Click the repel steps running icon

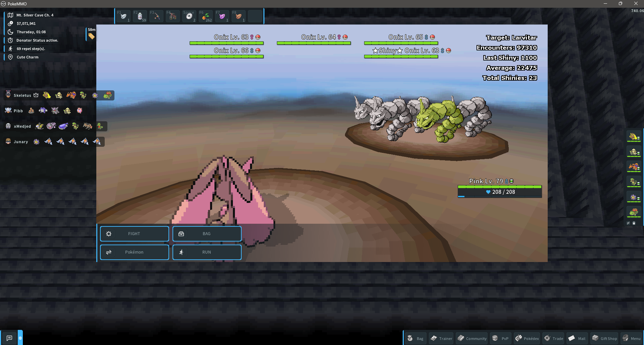[10, 49]
